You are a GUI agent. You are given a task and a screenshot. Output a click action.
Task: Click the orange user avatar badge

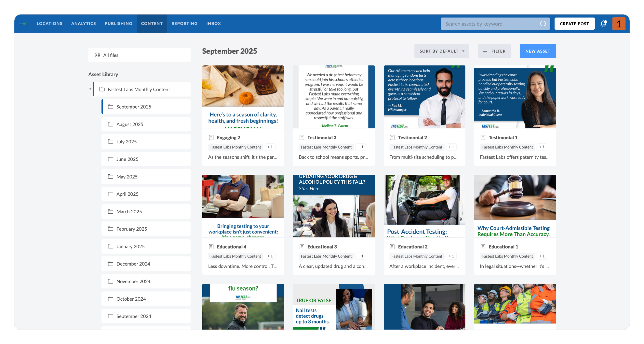(x=618, y=24)
